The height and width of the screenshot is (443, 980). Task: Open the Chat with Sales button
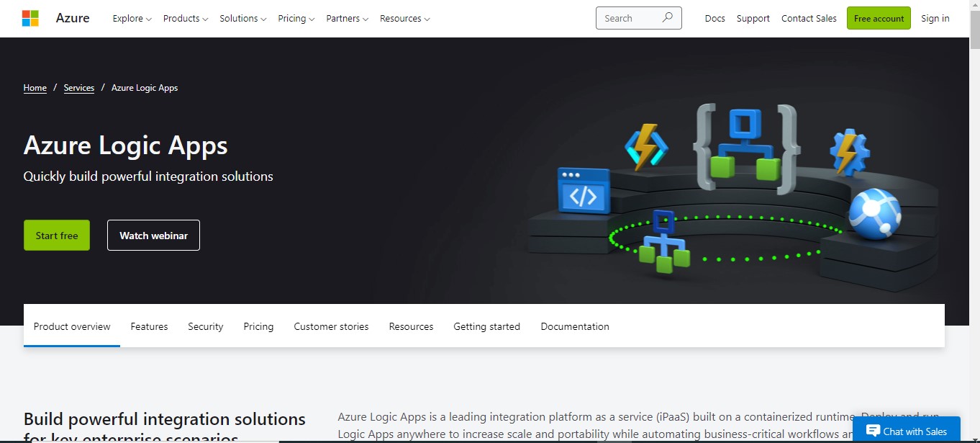[907, 430]
